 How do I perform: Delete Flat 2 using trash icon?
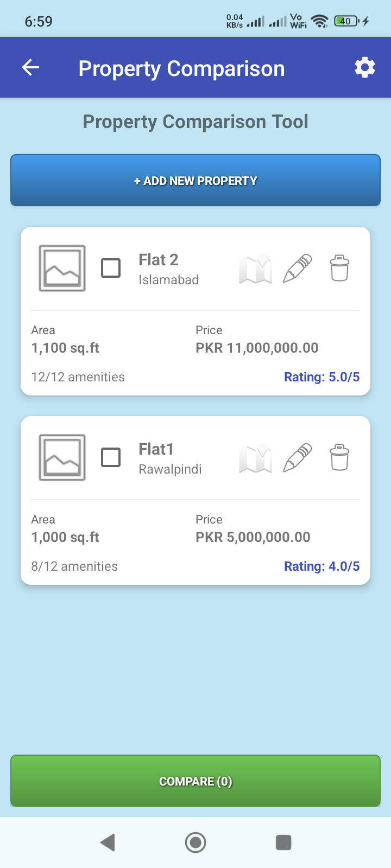click(339, 269)
